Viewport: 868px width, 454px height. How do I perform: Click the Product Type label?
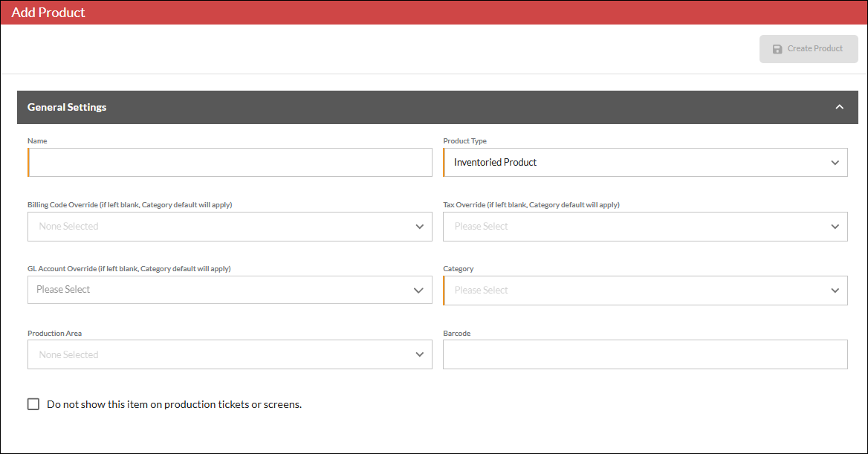[x=465, y=140]
